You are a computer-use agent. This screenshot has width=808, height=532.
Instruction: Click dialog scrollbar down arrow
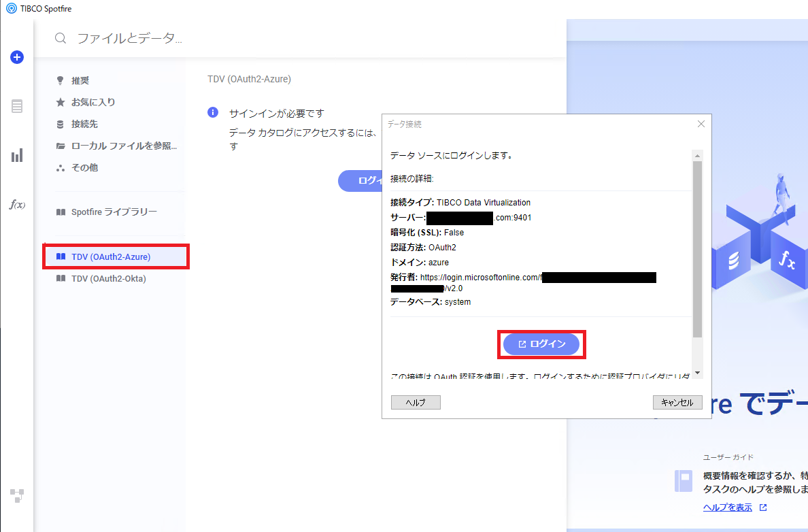tap(698, 373)
